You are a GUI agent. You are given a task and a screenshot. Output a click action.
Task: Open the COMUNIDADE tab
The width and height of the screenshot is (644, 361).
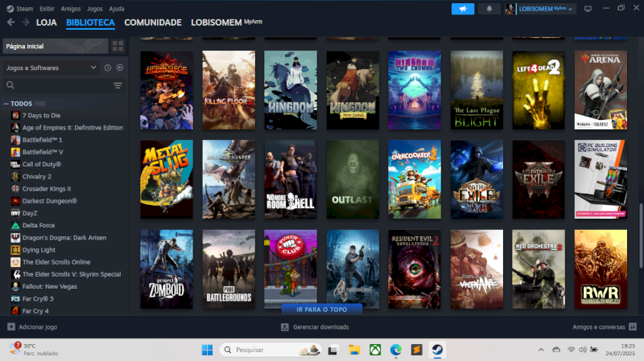pos(152,23)
